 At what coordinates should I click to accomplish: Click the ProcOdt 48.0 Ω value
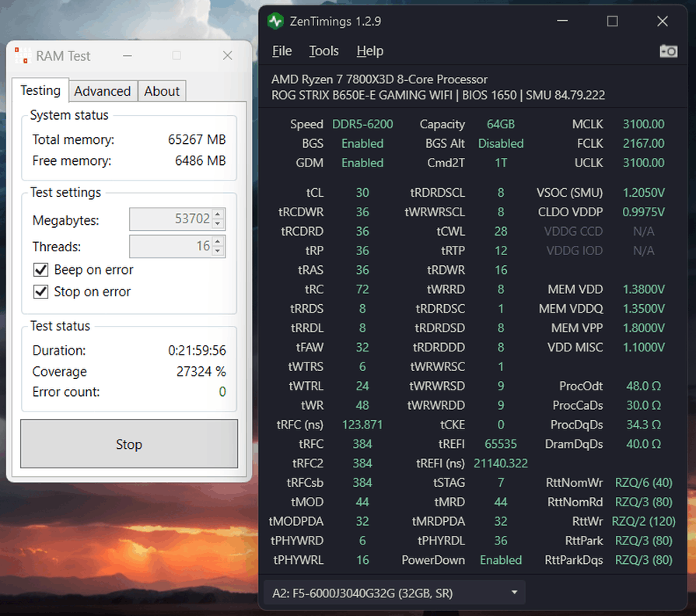[x=643, y=386]
